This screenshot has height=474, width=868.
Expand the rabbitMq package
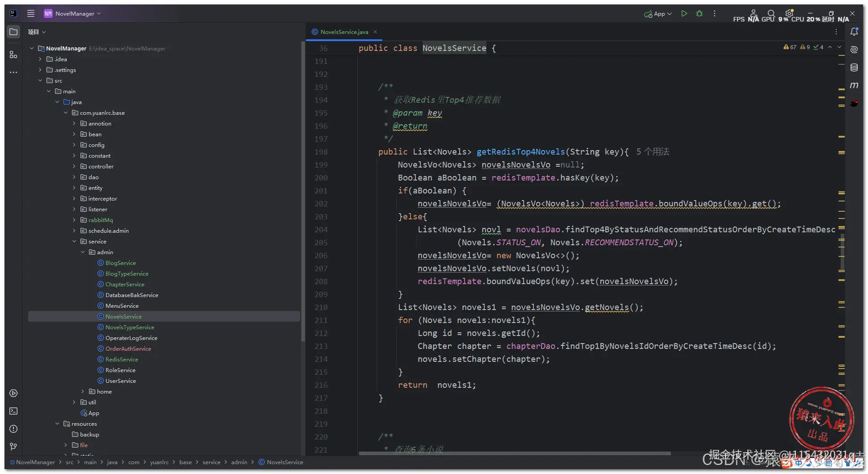coord(74,220)
